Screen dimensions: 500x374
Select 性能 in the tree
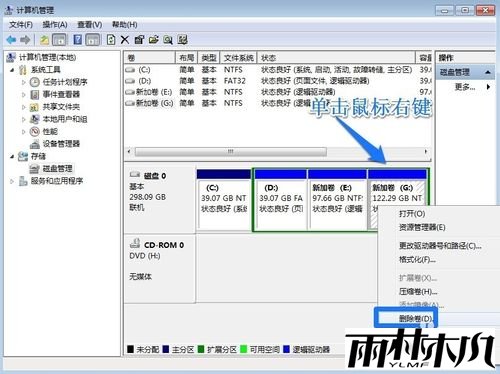[x=50, y=131]
